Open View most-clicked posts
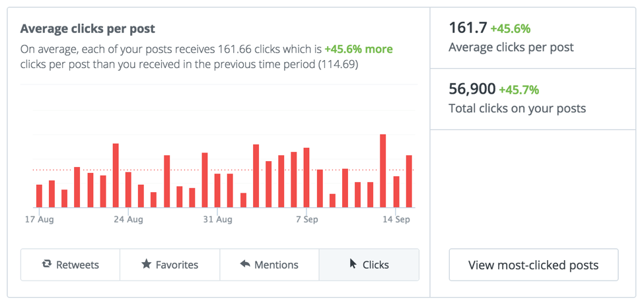The height and width of the screenshot is (303, 644). tap(534, 265)
